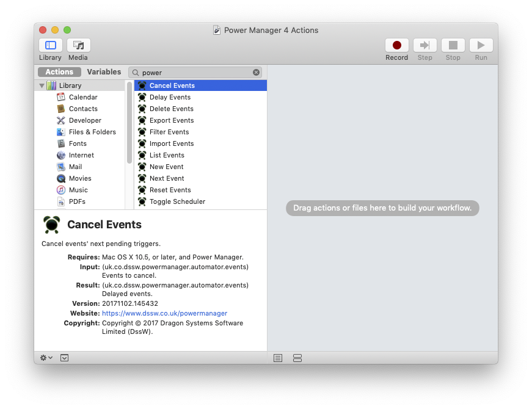Click the Step toolbar button
This screenshot has height=409, width=532.
pos(425,45)
